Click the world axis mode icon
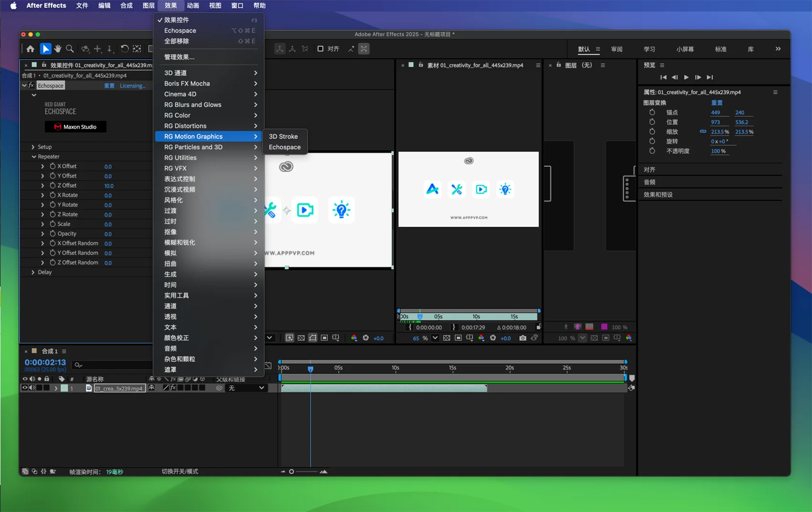 tap(292, 49)
